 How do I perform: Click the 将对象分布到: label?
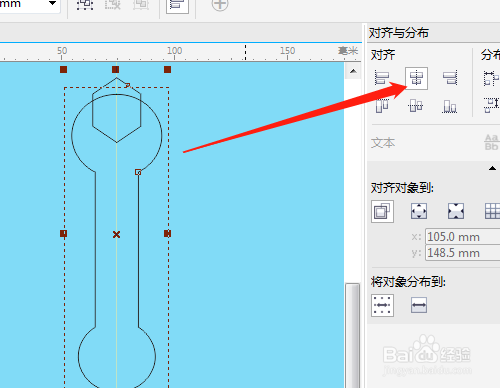pos(408,282)
